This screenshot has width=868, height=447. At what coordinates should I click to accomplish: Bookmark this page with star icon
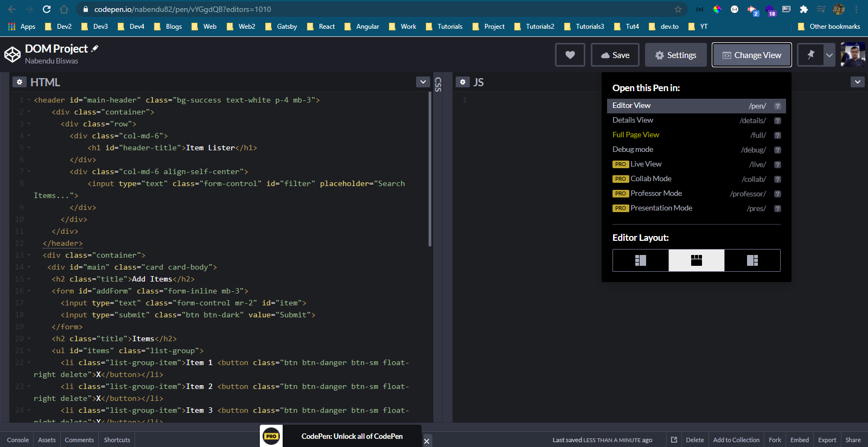point(678,9)
